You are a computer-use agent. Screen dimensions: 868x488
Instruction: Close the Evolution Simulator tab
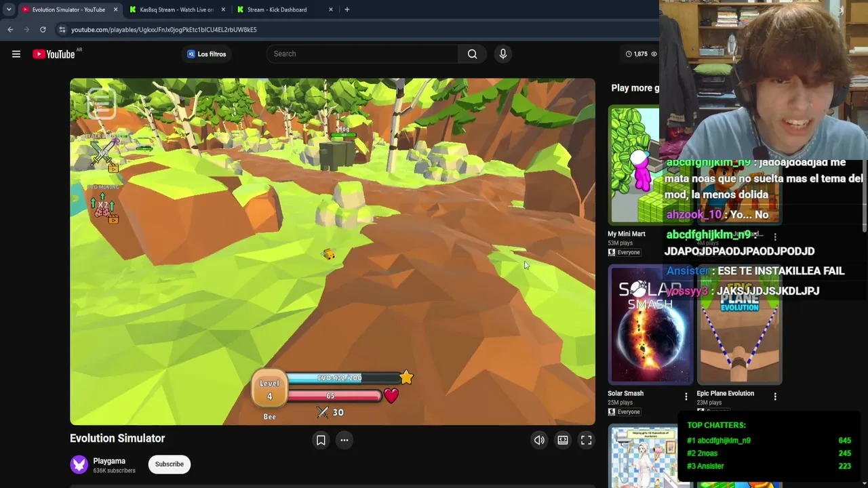(x=115, y=9)
